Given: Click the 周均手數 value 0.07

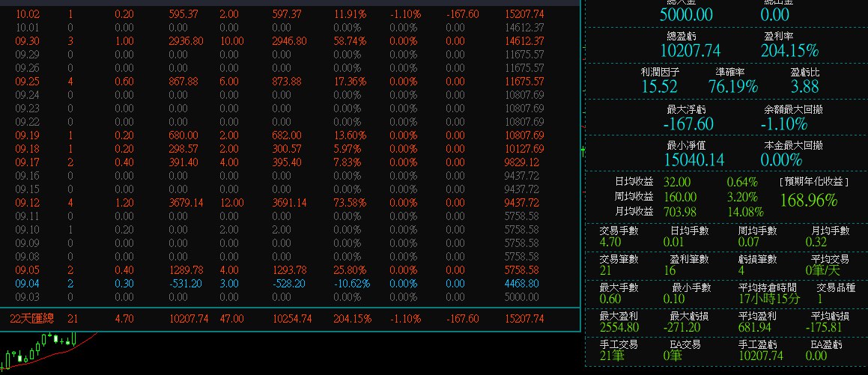Looking at the screenshot, I should coord(748,242).
